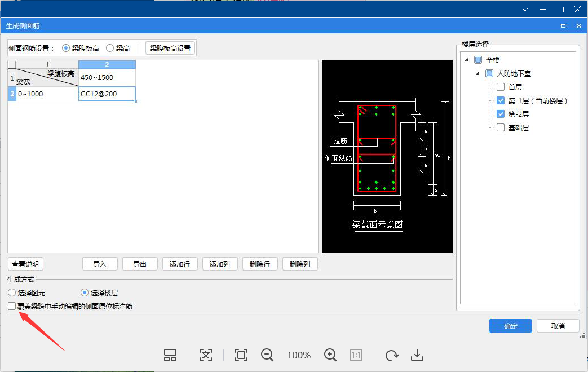The width and height of the screenshot is (588, 372).
Task: Select the 0~1000 beam width cell
Action: coord(47,94)
